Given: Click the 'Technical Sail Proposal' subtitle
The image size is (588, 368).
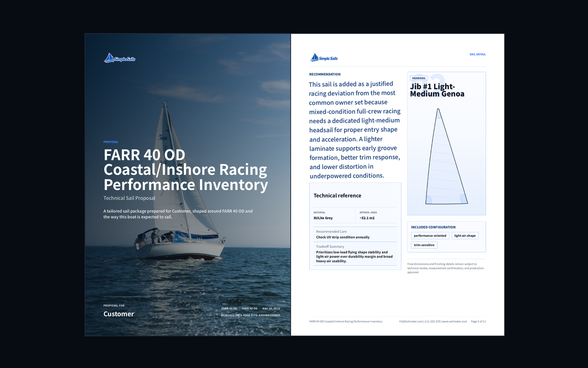Looking at the screenshot, I should [x=129, y=198].
